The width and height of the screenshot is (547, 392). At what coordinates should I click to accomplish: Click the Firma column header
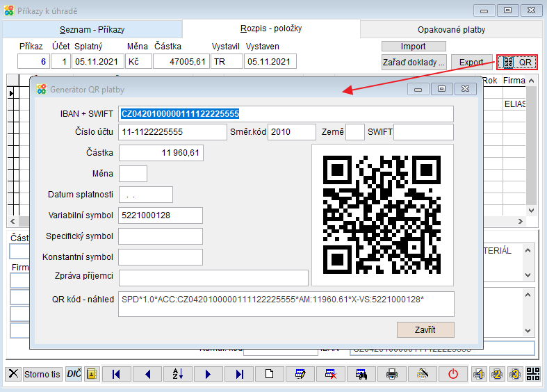click(x=514, y=81)
